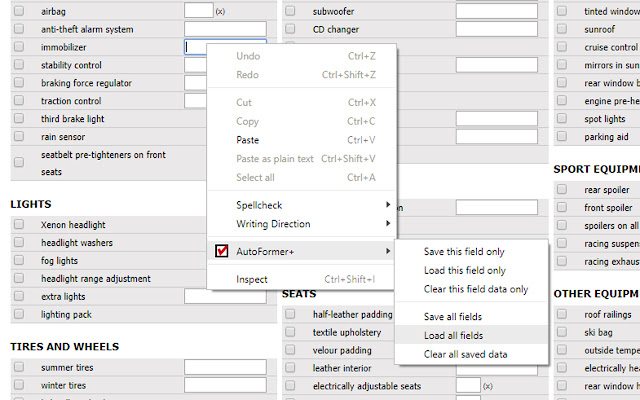640x400 pixels.
Task: Expand the AutoFormer+ submenu arrow
Action: coord(387,251)
